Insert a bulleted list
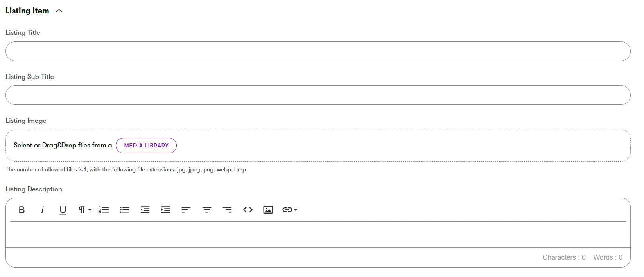 coord(125,210)
